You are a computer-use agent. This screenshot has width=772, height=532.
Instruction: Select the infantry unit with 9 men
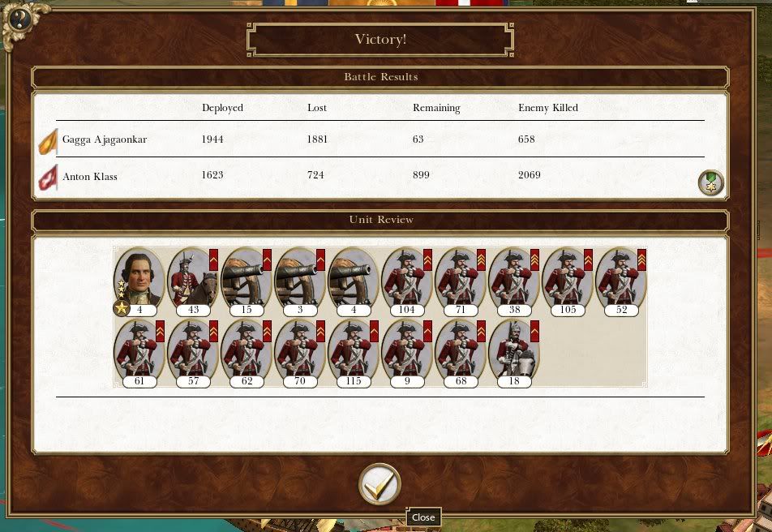(x=407, y=354)
